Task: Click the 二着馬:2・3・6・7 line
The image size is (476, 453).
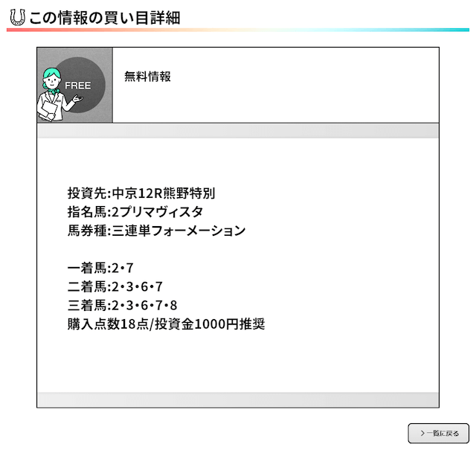Action: click(x=115, y=286)
